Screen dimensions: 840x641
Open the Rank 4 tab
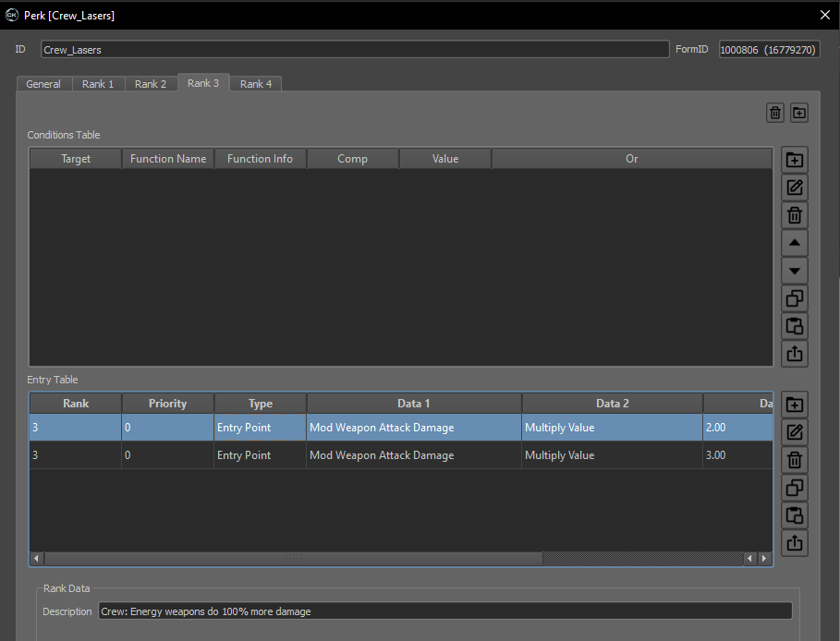click(256, 84)
